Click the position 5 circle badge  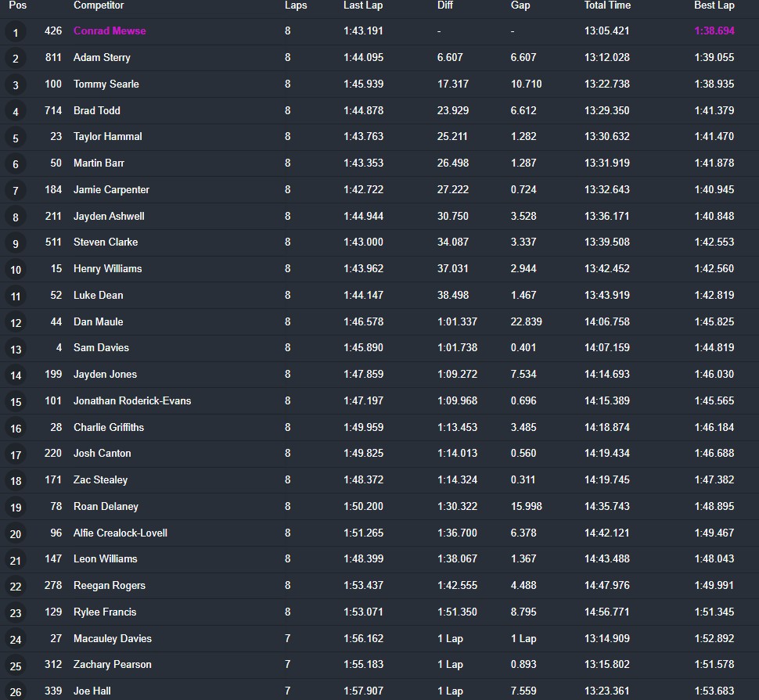16,138
